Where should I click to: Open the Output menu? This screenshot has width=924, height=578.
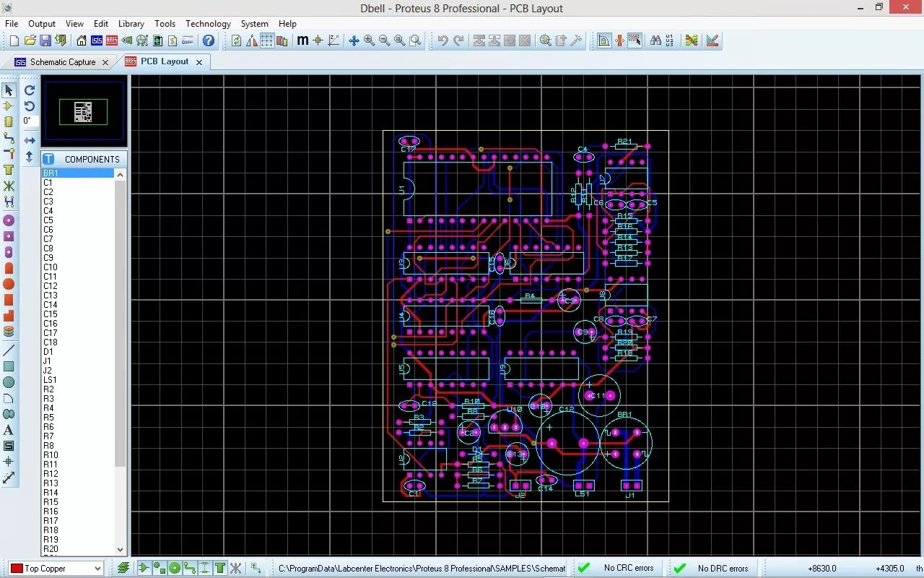point(42,24)
